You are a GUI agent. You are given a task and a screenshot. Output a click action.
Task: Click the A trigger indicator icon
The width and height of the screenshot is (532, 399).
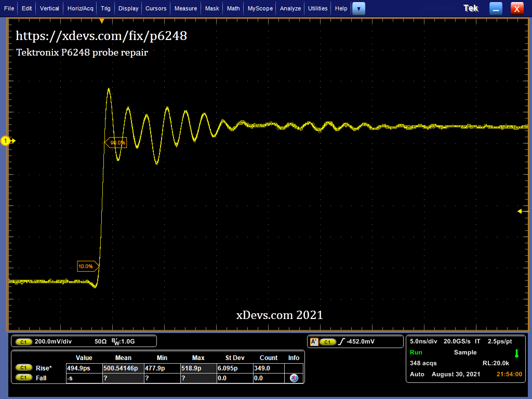[x=314, y=342]
